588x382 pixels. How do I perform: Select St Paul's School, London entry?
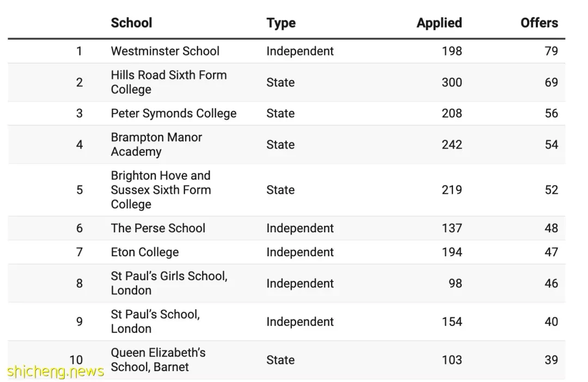coord(155,321)
